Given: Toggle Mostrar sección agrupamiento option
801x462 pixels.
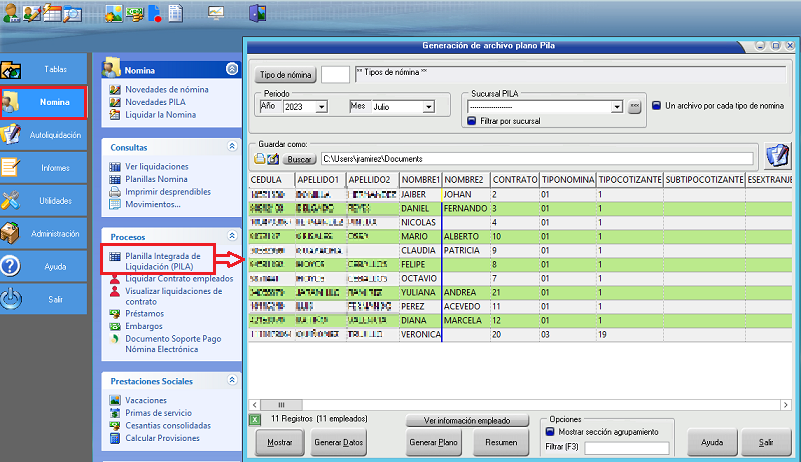Looking at the screenshot, I should (x=549, y=432).
